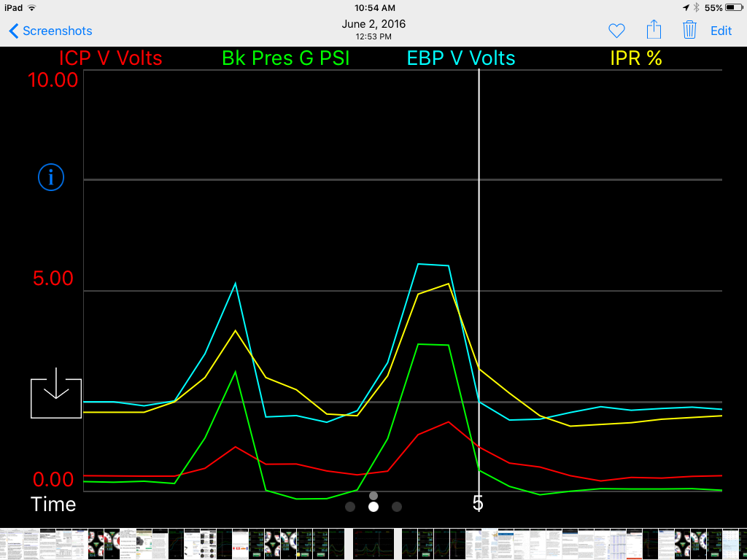Select the EBP V Volts legend label
Screen dimensions: 747x560
tap(461, 58)
